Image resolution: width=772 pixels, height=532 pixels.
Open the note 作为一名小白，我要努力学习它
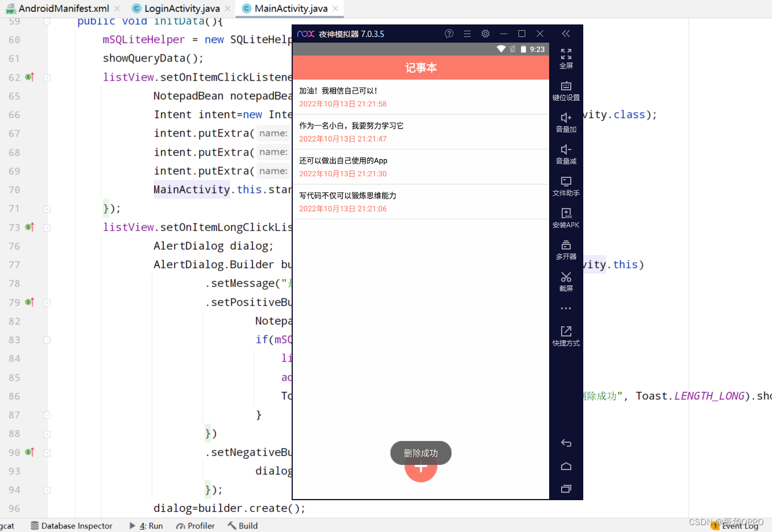tap(421, 132)
